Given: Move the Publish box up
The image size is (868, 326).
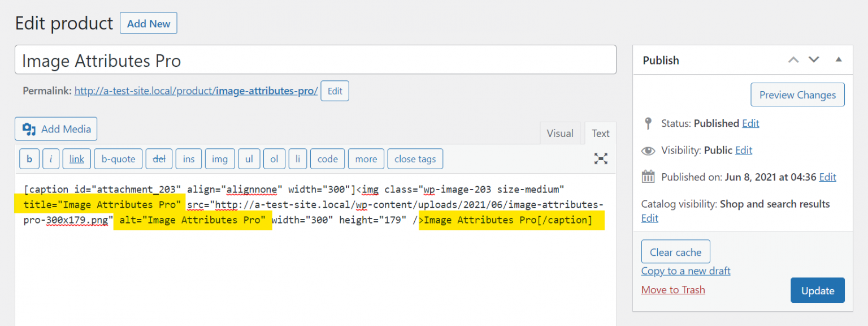Looking at the screenshot, I should [x=793, y=59].
